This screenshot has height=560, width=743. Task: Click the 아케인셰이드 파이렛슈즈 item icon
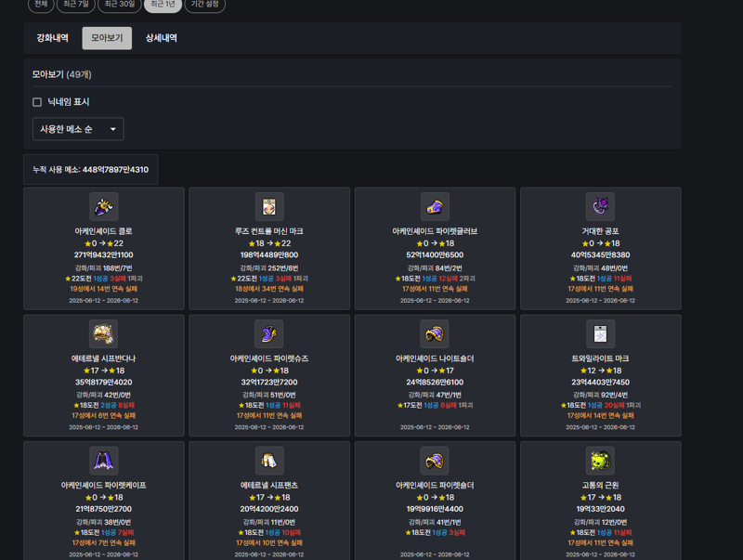tap(269, 333)
